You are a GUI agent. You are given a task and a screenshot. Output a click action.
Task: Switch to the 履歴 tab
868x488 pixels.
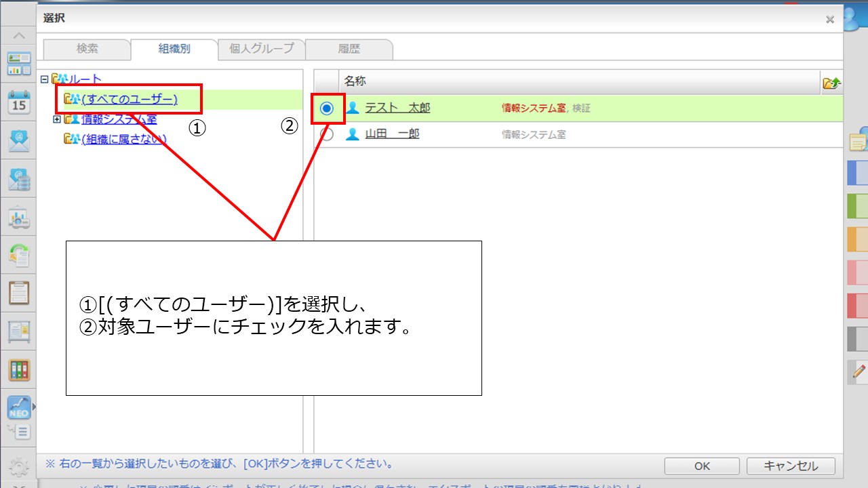tap(349, 49)
